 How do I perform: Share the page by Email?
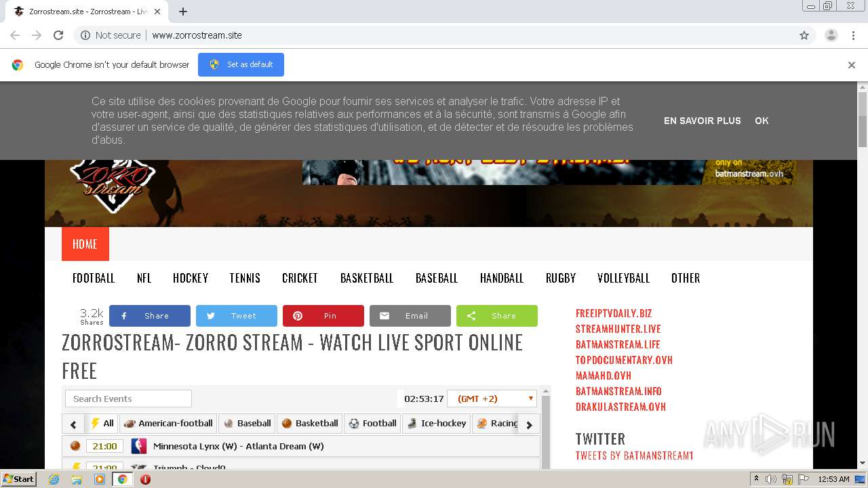[410, 316]
